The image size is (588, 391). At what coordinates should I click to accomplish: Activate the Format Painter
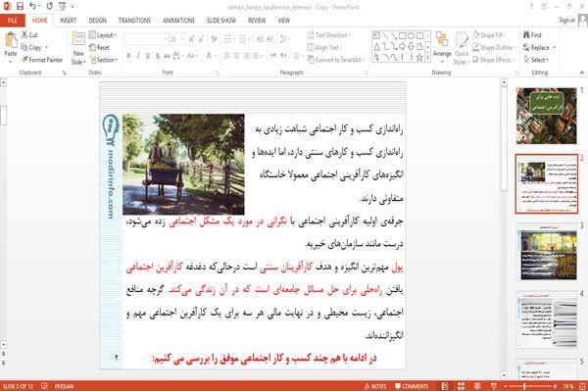pyautogui.click(x=42, y=60)
